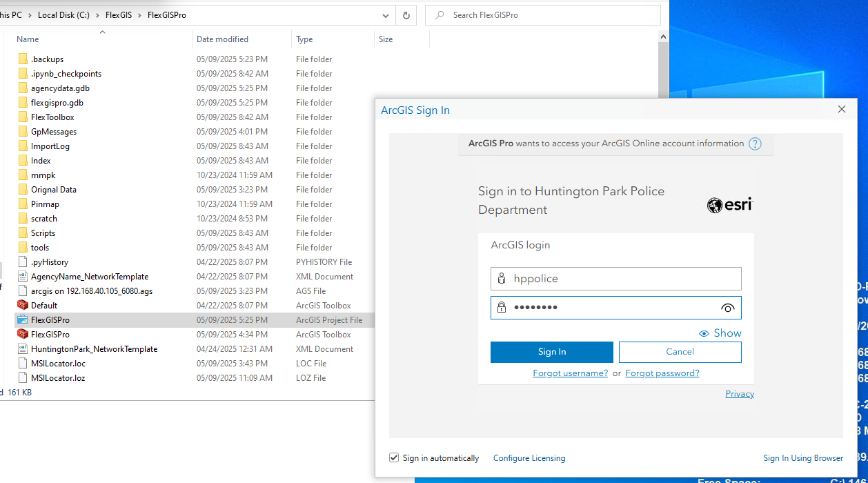Select the .ipynb_checkpoints folder icon

pos(23,74)
